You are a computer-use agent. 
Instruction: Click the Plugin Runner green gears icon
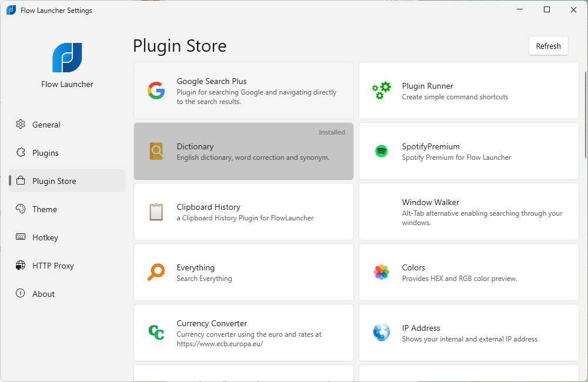coord(382,91)
